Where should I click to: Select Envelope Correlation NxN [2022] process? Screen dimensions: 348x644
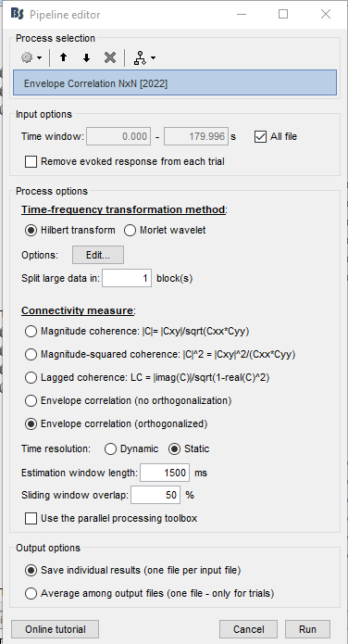pyautogui.click(x=175, y=83)
